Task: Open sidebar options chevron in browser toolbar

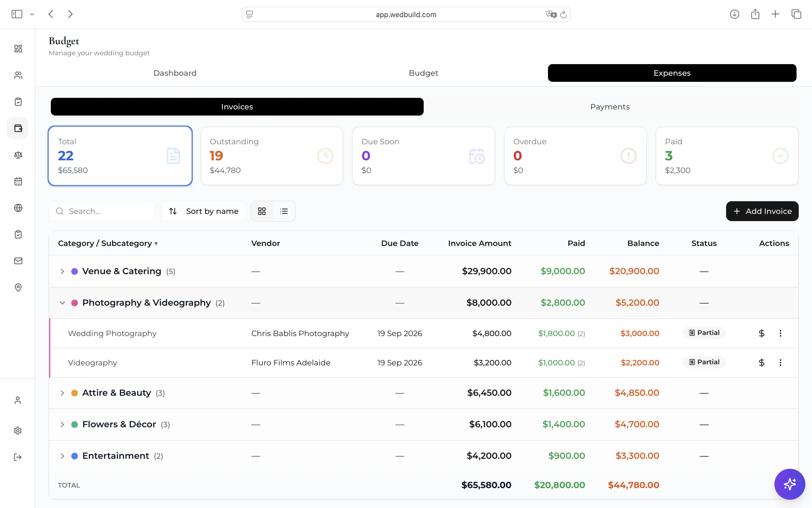Action: point(32,14)
